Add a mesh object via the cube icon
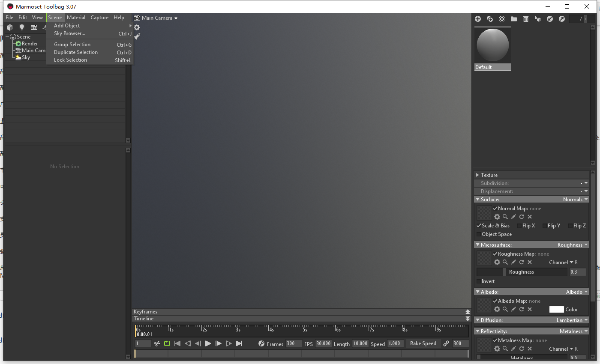The height and width of the screenshot is (364, 600). tap(9, 27)
